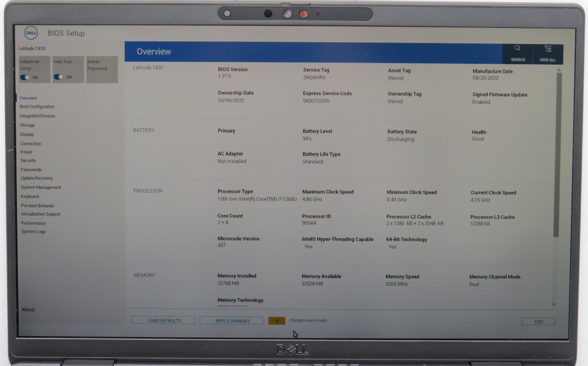
Task: Select Overview in the sidebar
Action: coord(28,98)
